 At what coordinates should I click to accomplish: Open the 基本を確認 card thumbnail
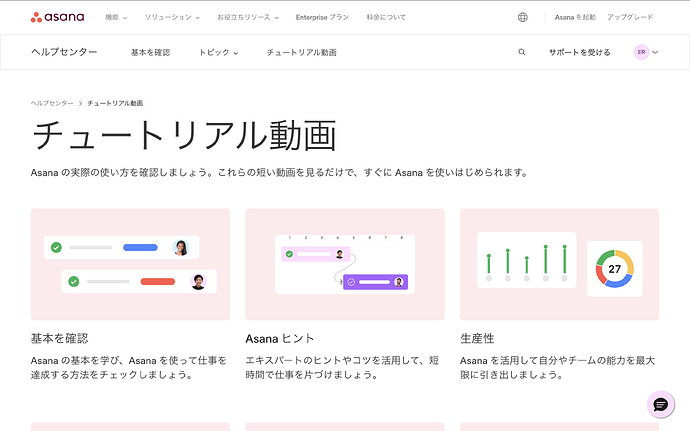[x=130, y=264]
